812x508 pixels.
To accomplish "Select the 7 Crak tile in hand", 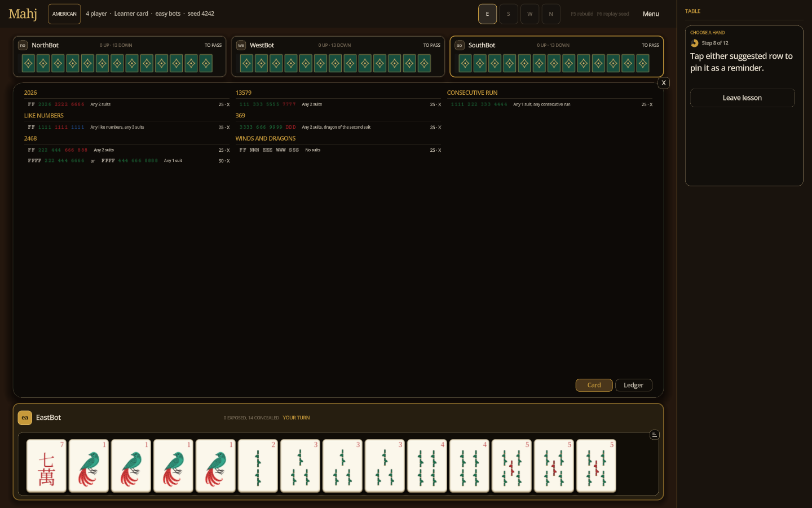I will (46, 466).
